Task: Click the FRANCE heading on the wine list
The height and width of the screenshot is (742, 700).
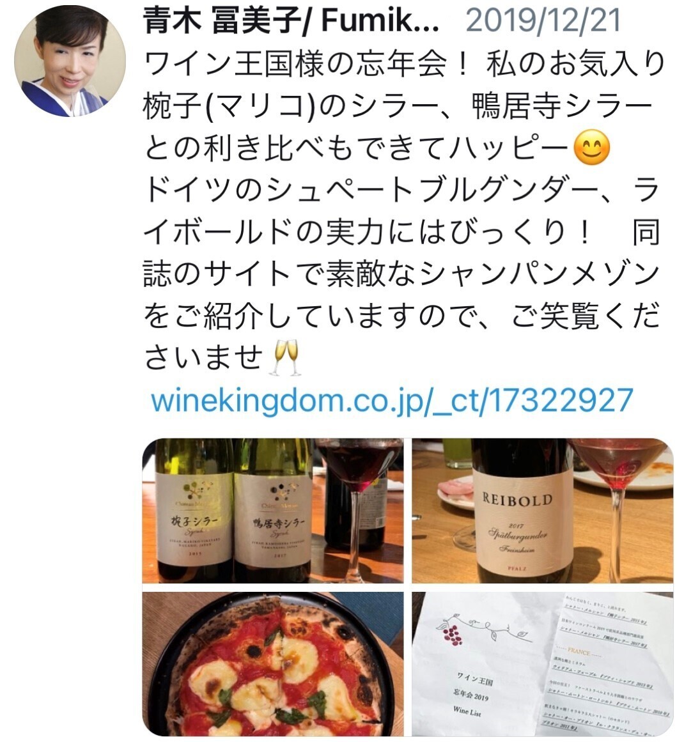Action: pos(579,652)
